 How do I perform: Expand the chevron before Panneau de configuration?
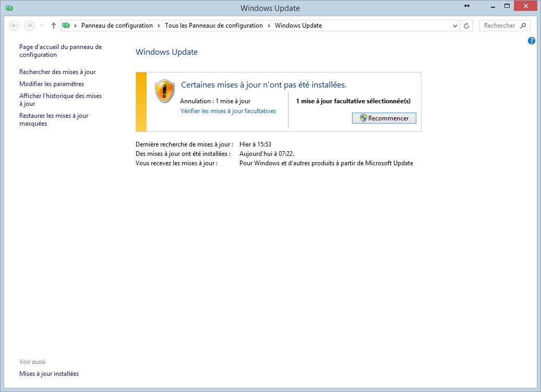pos(76,26)
